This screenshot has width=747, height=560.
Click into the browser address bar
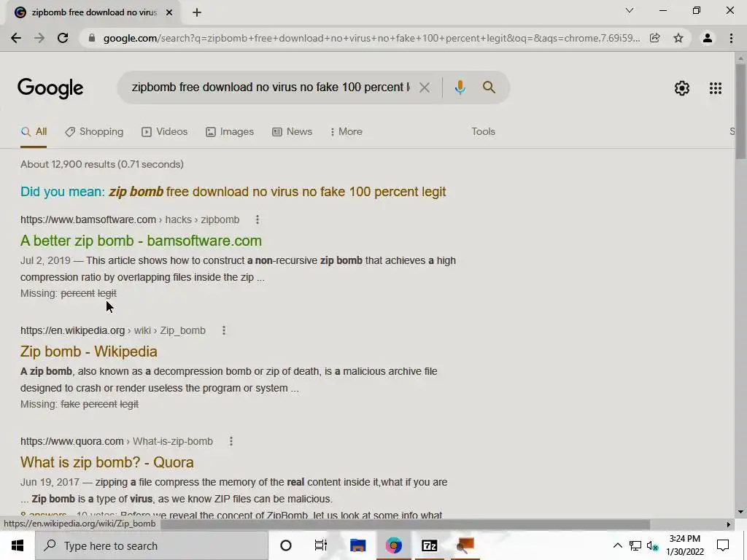point(371,38)
